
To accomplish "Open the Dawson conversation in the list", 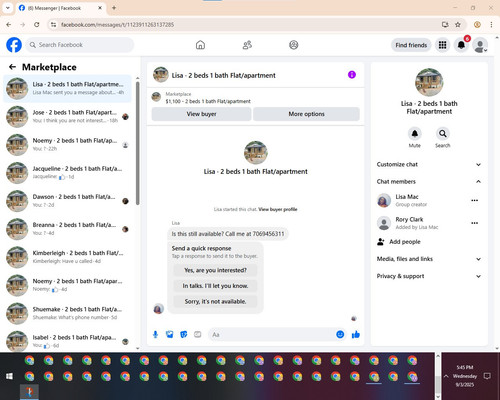I will point(68,201).
